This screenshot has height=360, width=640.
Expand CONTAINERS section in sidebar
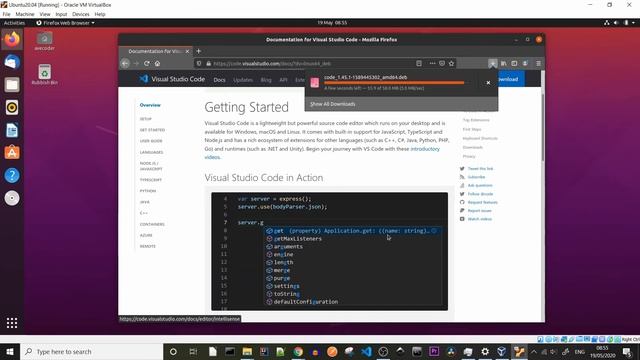coord(152,224)
